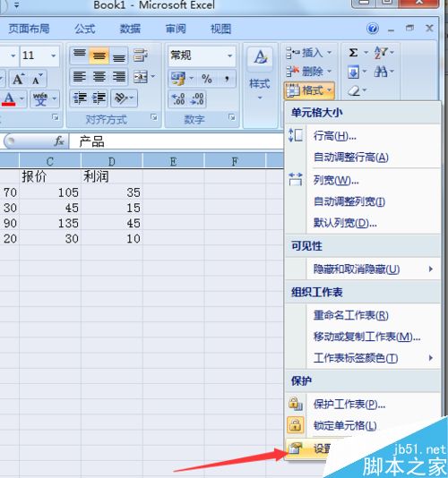This screenshot has height=478, width=448.
Task: Open font size 11 dropdown
Action: (54, 55)
